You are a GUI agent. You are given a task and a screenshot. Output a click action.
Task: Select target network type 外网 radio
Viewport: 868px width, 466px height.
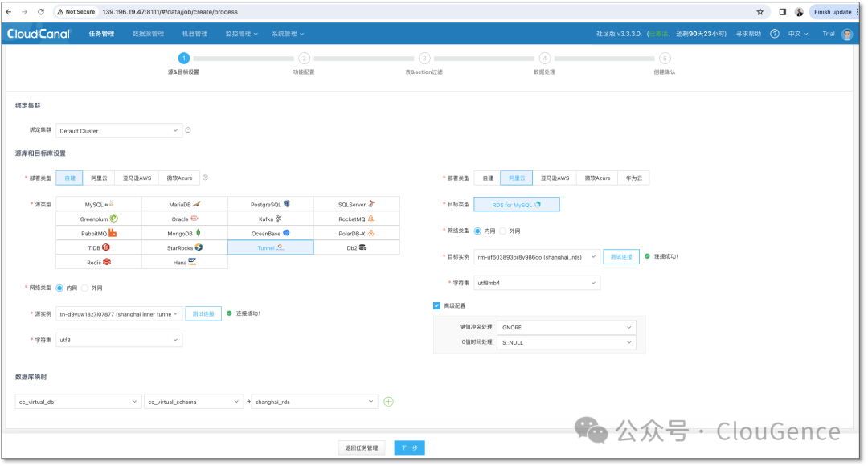pyautogui.click(x=502, y=231)
